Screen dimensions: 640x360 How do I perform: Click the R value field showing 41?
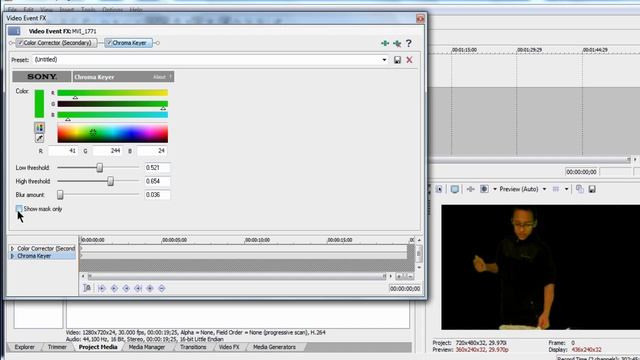click(63, 151)
